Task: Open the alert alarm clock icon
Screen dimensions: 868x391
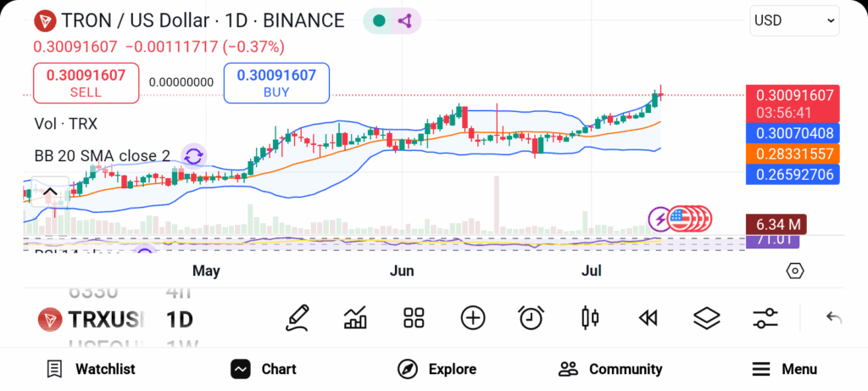Action: click(x=531, y=318)
